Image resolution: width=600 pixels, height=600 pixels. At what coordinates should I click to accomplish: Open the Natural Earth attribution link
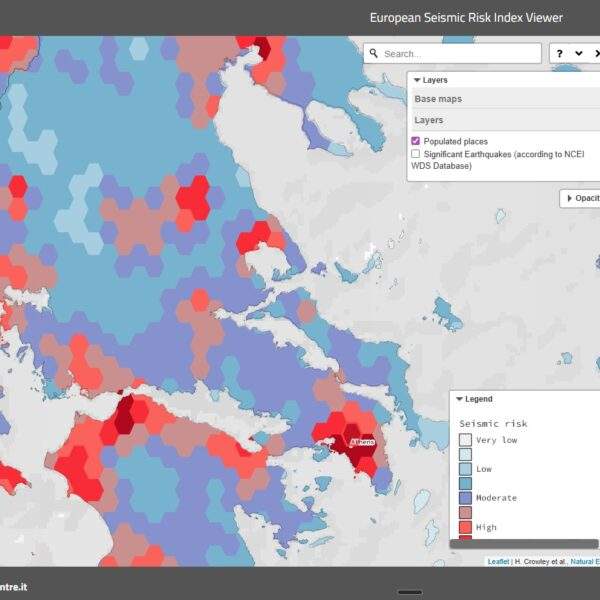coord(583,562)
